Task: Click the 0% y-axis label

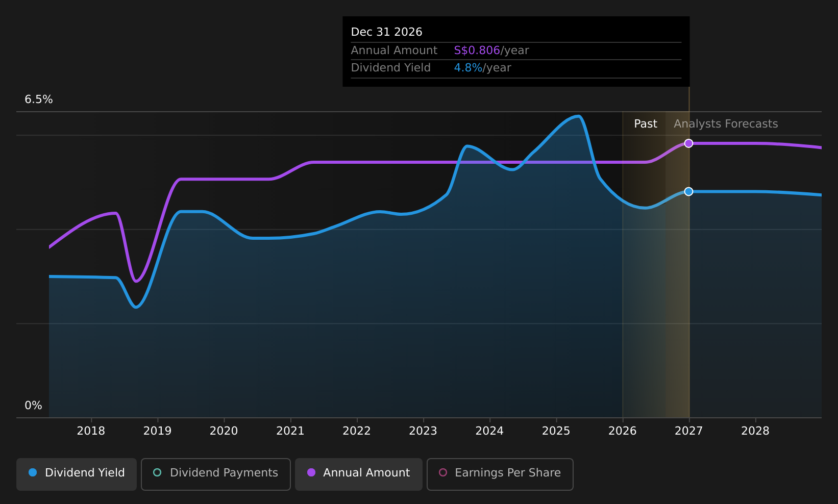Action: 34,406
